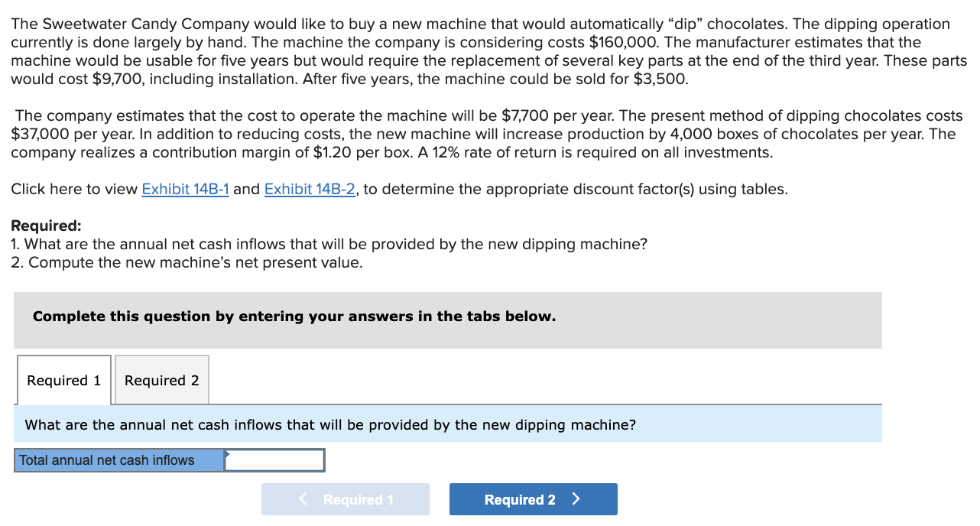Image resolution: width=980 pixels, height=526 pixels.
Task: Click the blue flag marker beside answer box
Action: click(x=227, y=454)
